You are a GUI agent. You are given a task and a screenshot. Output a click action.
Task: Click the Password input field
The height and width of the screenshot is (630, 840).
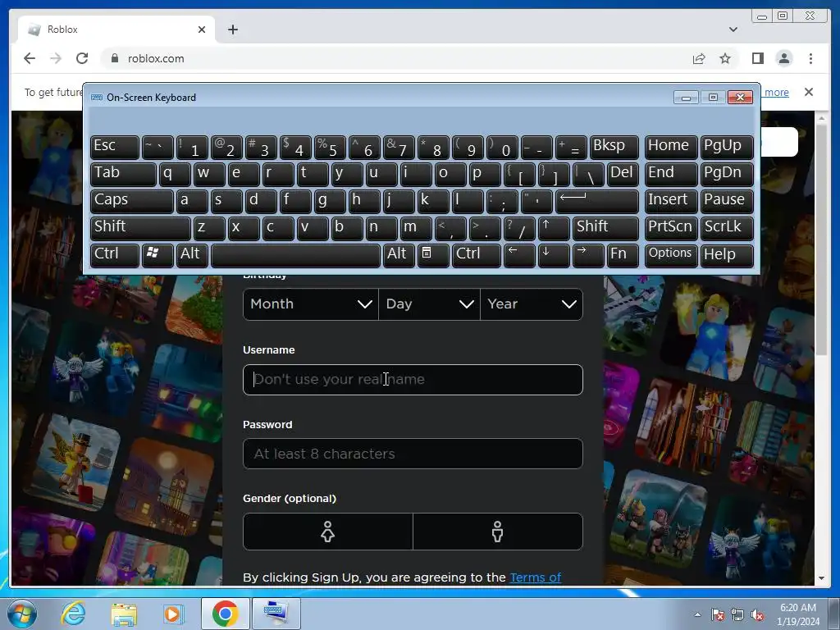click(x=413, y=454)
